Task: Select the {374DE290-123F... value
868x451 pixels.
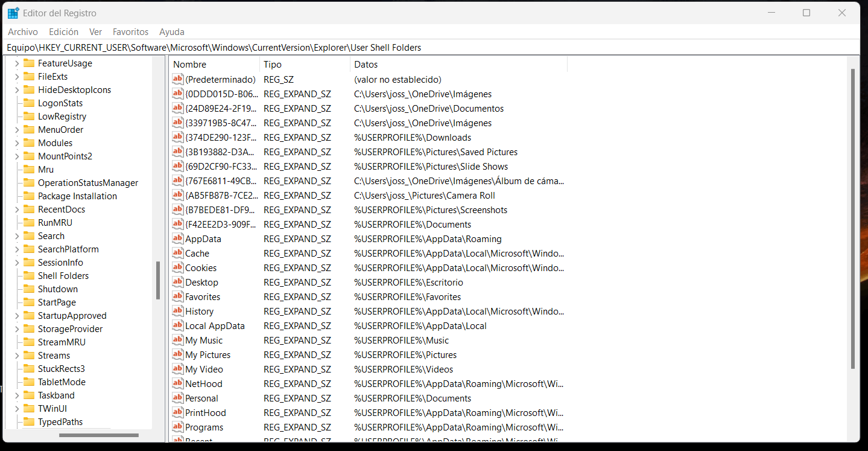Action: pos(221,137)
